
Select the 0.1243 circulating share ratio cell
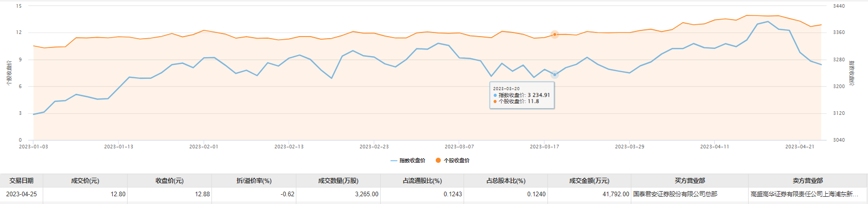422,194
